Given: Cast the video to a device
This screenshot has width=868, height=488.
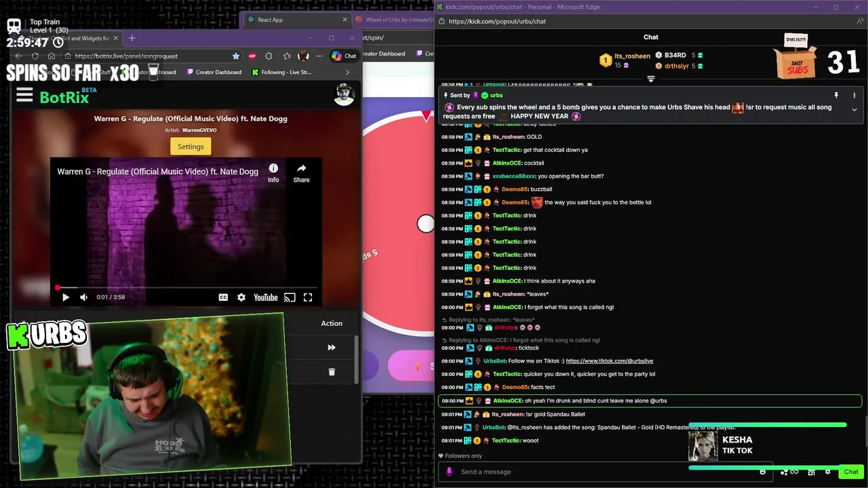Looking at the screenshot, I should (x=290, y=297).
